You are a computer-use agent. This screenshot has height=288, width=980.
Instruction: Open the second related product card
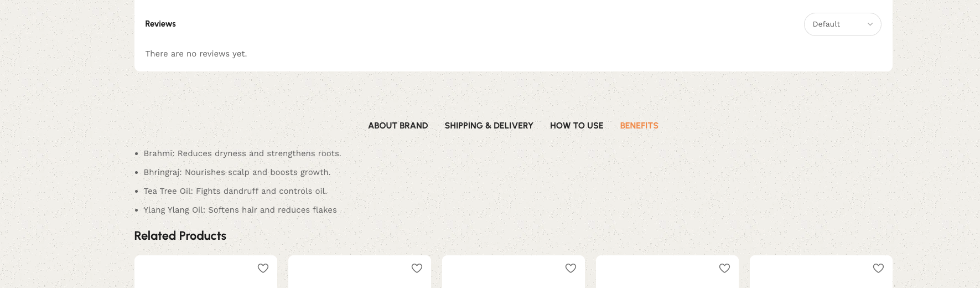(360, 272)
